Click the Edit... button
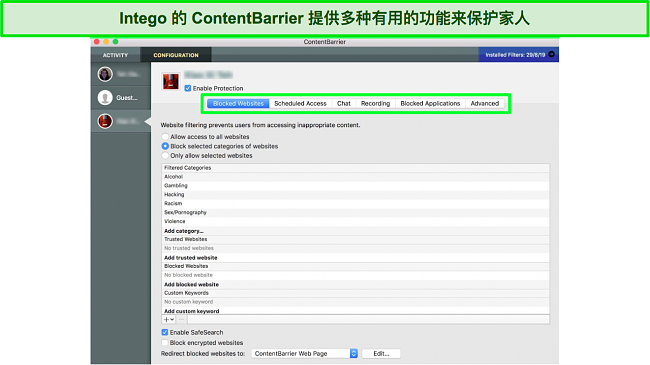This screenshot has width=650, height=365. click(x=381, y=353)
